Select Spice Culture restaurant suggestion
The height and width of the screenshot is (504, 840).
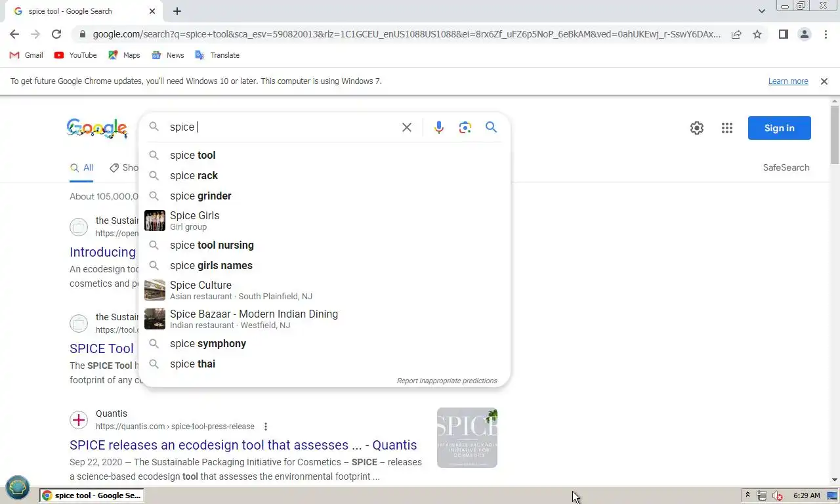click(324, 290)
